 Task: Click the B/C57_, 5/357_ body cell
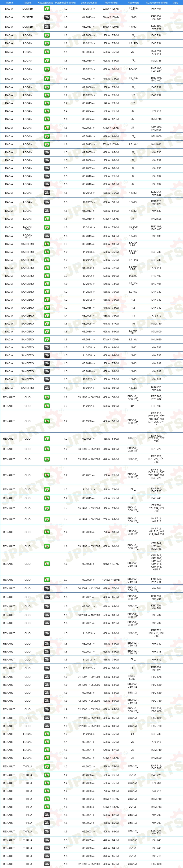133,677
